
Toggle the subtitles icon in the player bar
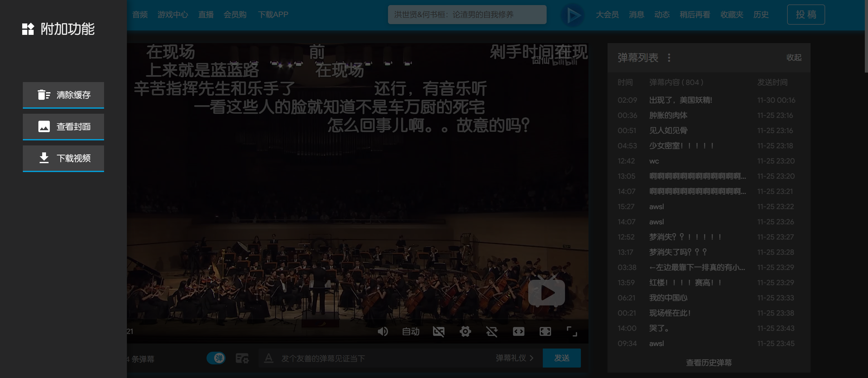(x=438, y=331)
